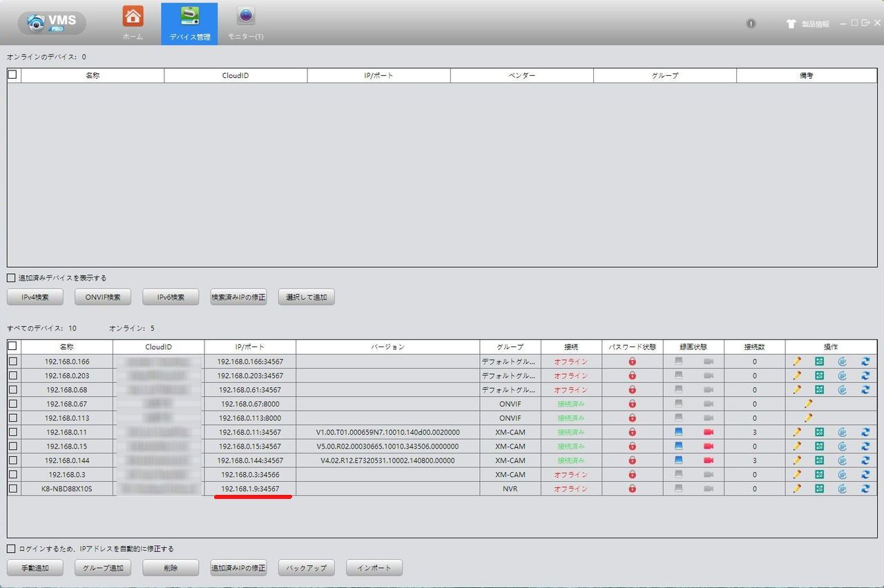Refresh device 192.168.0.144 with the blue arrows icon

pyautogui.click(x=865, y=460)
